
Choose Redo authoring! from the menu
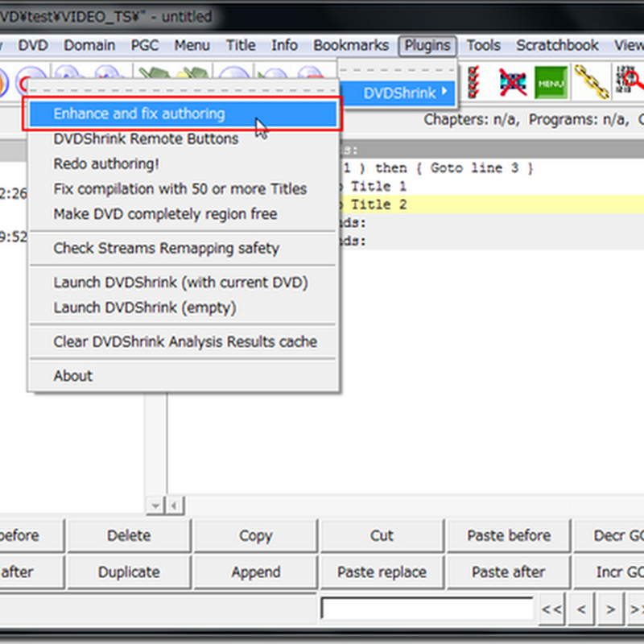pyautogui.click(x=183, y=164)
